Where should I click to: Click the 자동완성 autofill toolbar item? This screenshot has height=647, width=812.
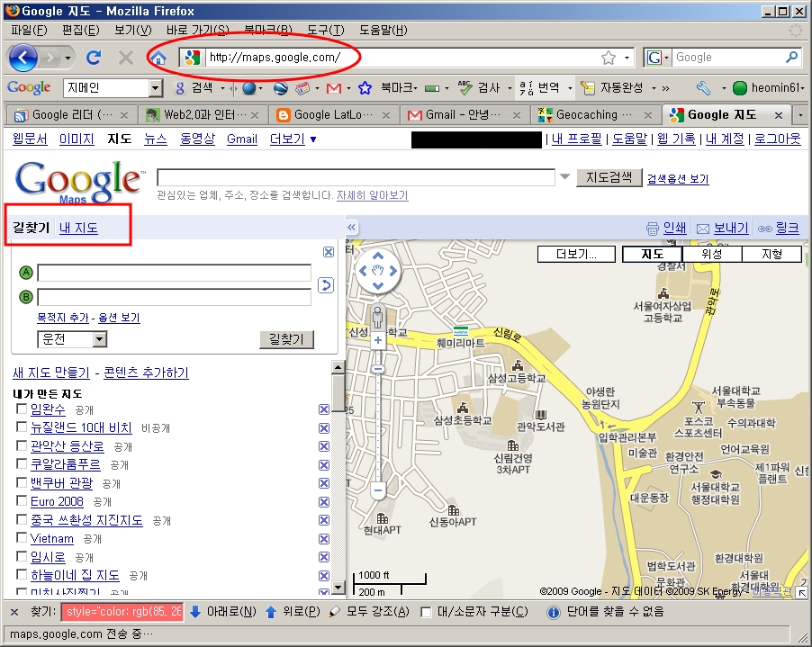[611, 87]
